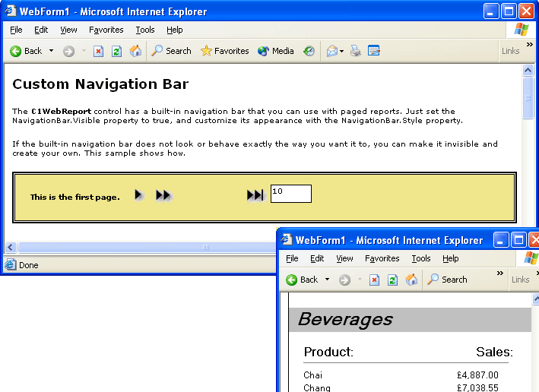The height and width of the screenshot is (392, 539).
Task: Click the Beverages report heading
Action: (x=345, y=319)
